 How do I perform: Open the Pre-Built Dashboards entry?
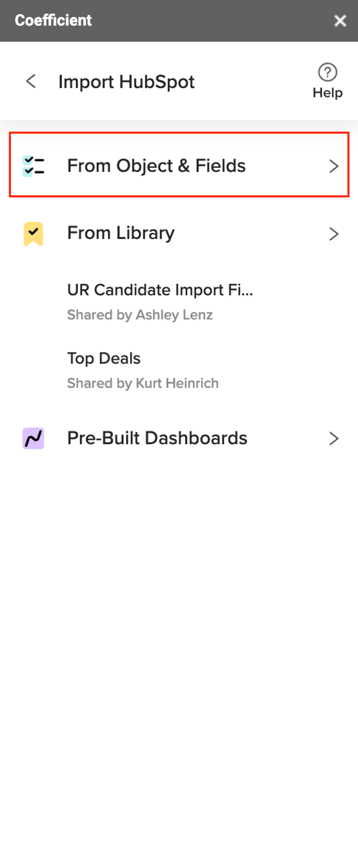coord(179,438)
